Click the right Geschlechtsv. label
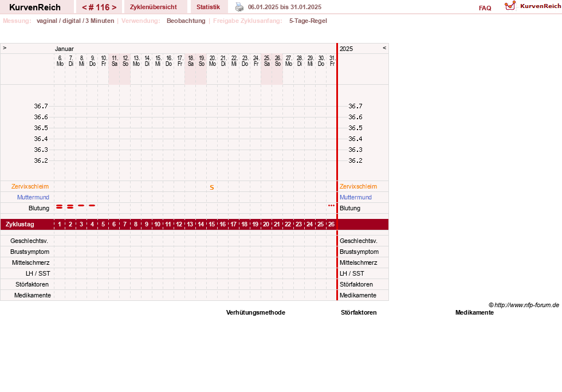562x392 pixels. coord(359,241)
